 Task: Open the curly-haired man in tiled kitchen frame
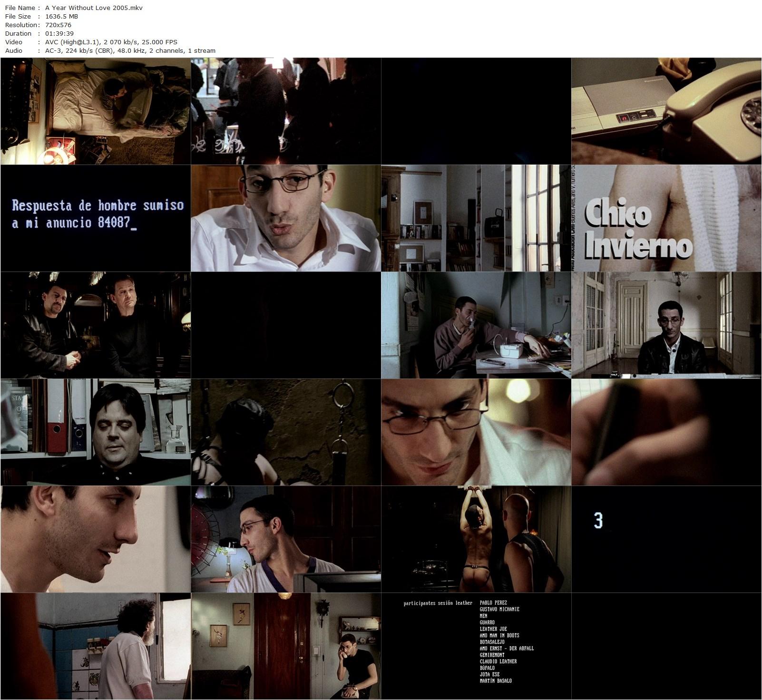[96, 646]
